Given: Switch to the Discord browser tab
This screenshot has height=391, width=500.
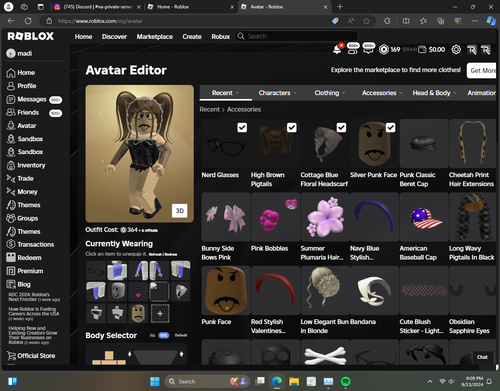Looking at the screenshot, I should point(97,7).
